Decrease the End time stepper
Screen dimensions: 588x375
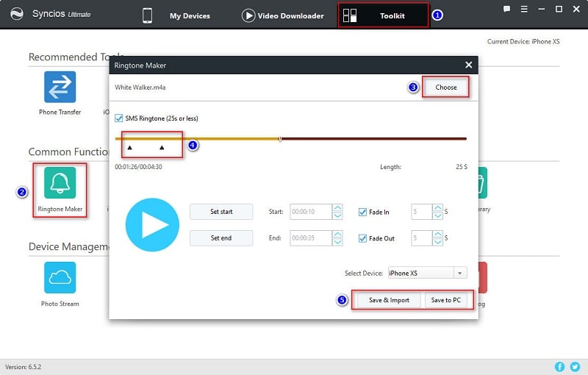(337, 242)
